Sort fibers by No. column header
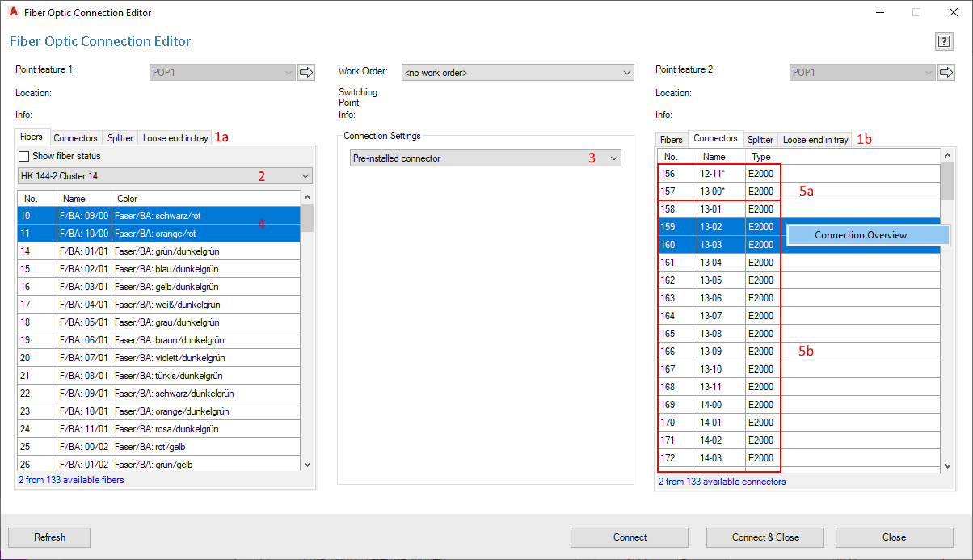The width and height of the screenshot is (973, 560). [x=37, y=198]
